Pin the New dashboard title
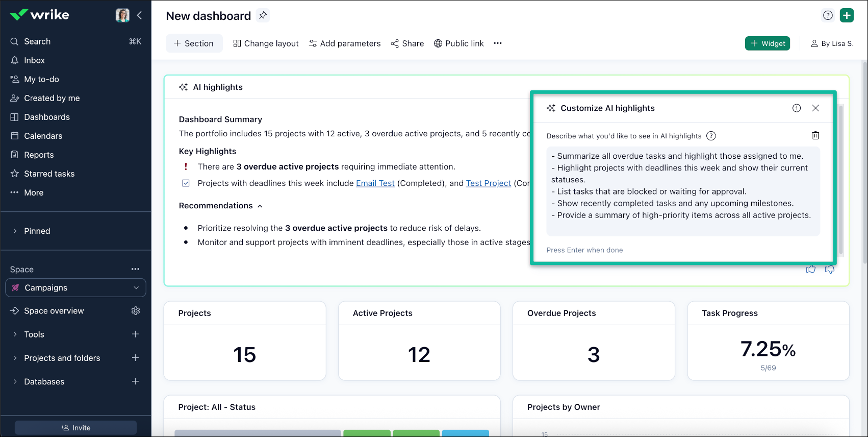The image size is (868, 437). tap(263, 15)
